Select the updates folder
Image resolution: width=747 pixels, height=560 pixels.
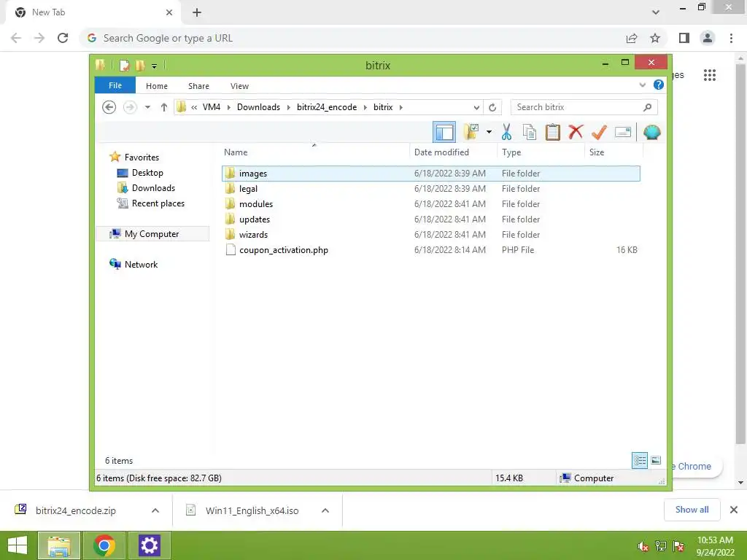pyautogui.click(x=430, y=219)
